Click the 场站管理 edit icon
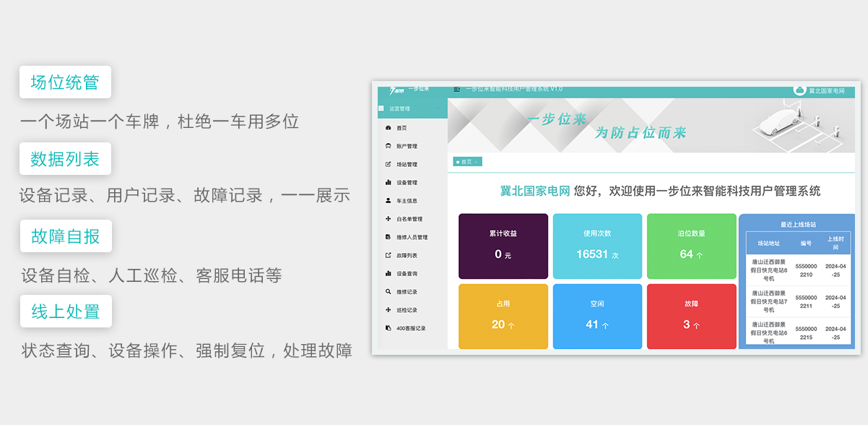Image resolution: width=868 pixels, height=425 pixels. [389, 164]
